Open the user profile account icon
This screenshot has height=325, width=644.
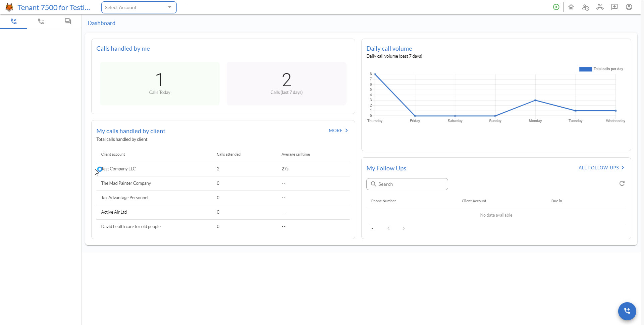(x=629, y=7)
